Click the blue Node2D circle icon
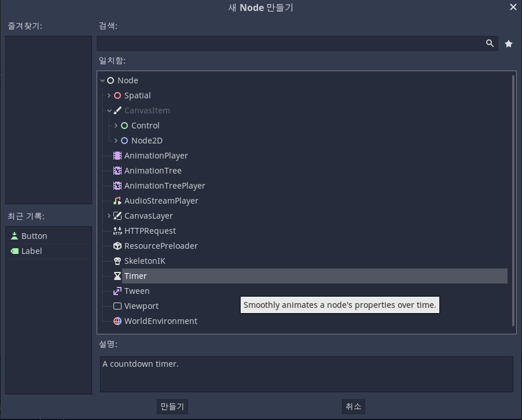Viewport: 522px width, 420px height. coord(124,141)
